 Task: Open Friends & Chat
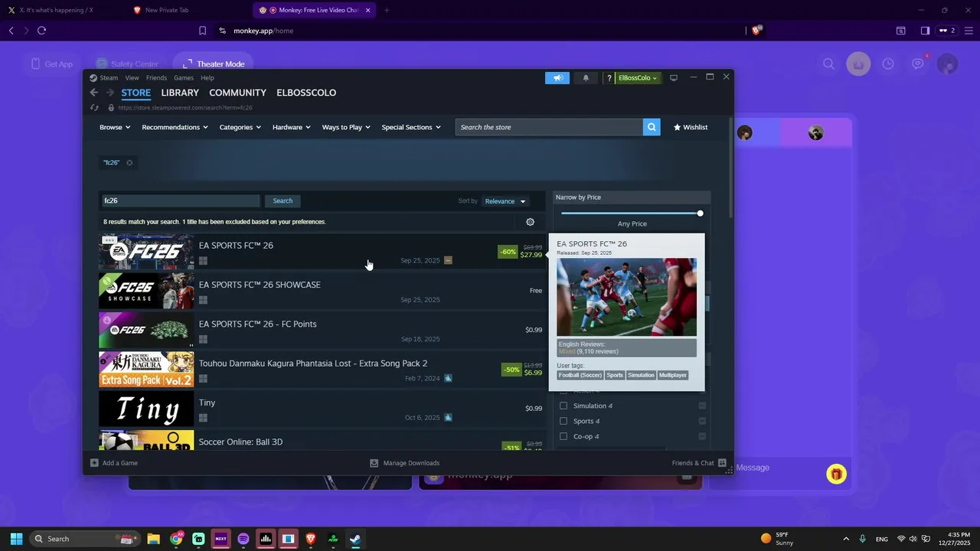coord(699,463)
